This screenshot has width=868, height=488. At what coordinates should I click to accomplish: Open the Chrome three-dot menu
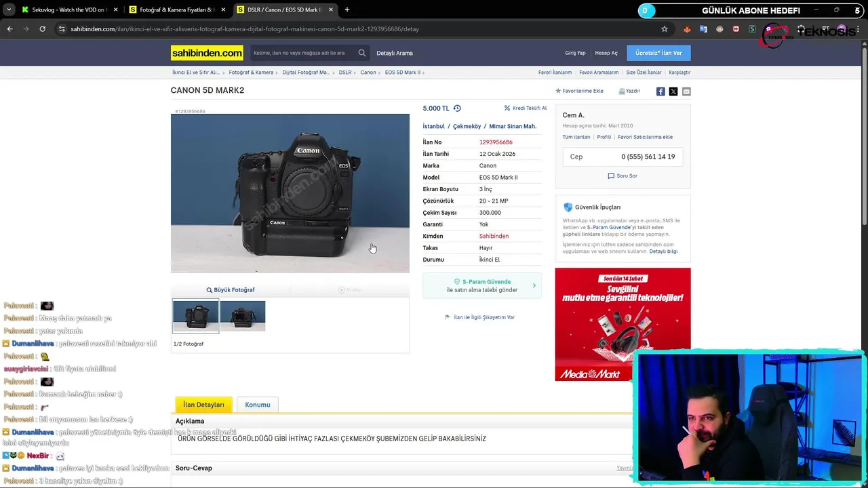coord(858,29)
